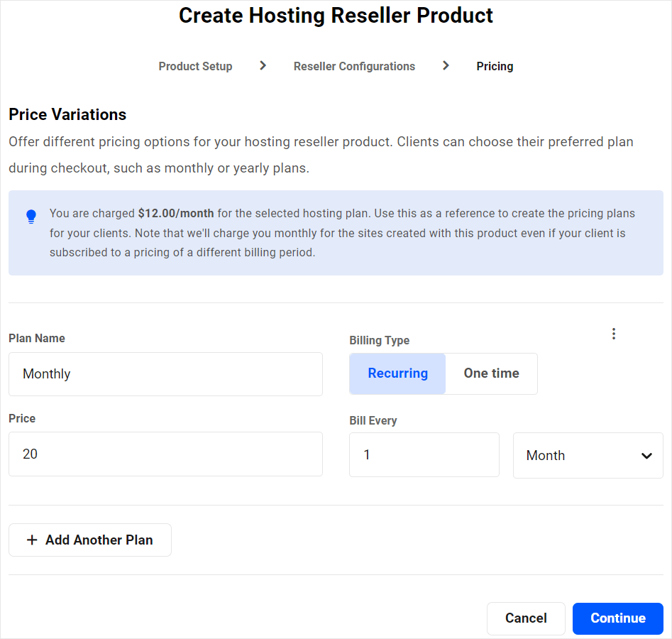The width and height of the screenshot is (672, 639).
Task: Cancel creating the hosting reseller product
Action: coord(526,618)
